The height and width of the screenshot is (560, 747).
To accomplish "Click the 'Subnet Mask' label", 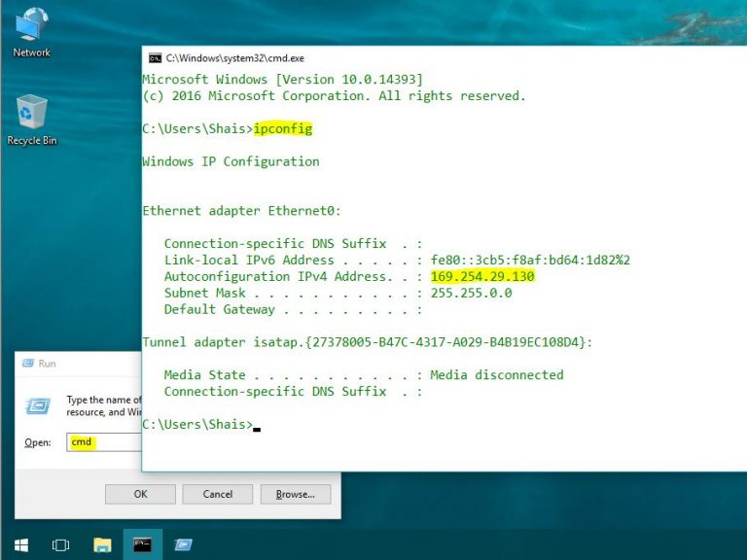I will point(205,293).
